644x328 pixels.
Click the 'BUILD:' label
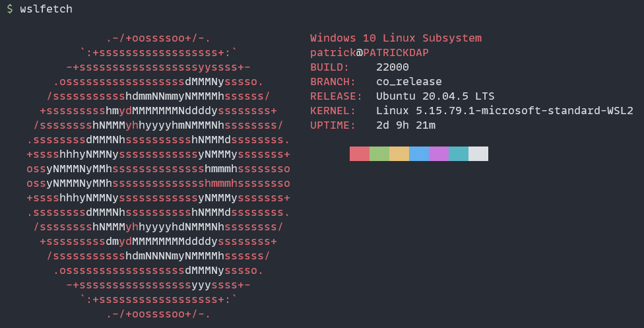329,67
